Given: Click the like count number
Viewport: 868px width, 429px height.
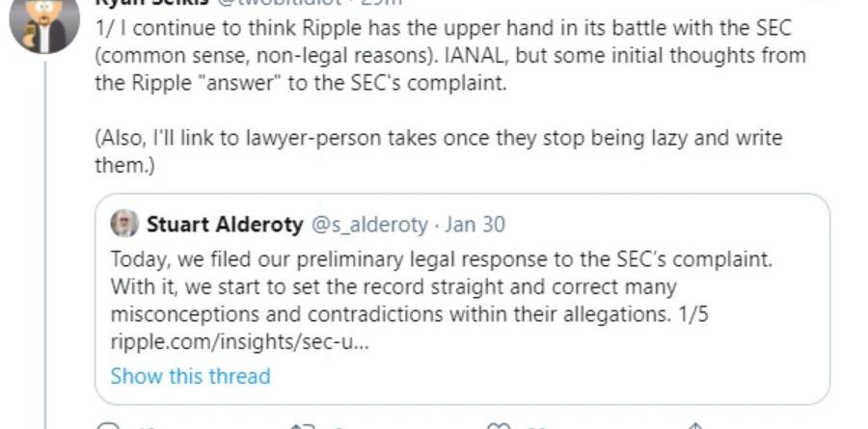Looking at the screenshot, I should [530, 427].
